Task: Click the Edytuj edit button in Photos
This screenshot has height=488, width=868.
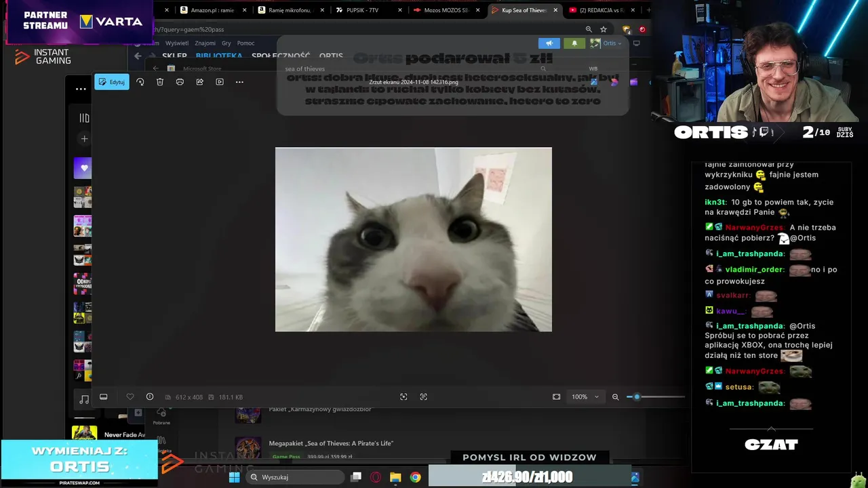Action: [112, 82]
